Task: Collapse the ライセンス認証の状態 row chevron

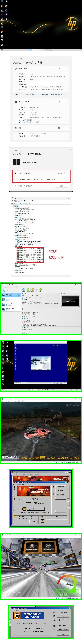Action: point(67,173)
